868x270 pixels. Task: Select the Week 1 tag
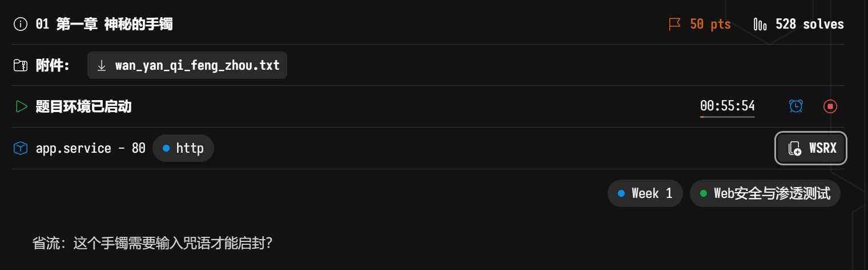[645, 193]
